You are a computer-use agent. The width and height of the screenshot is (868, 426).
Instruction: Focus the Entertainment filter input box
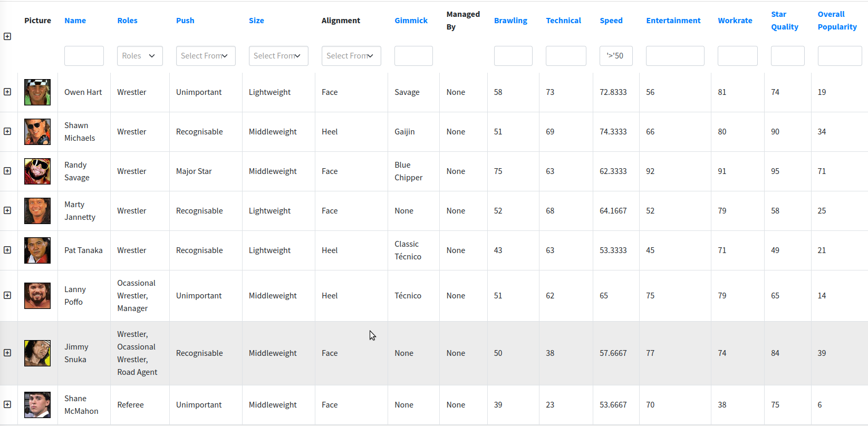coord(674,56)
